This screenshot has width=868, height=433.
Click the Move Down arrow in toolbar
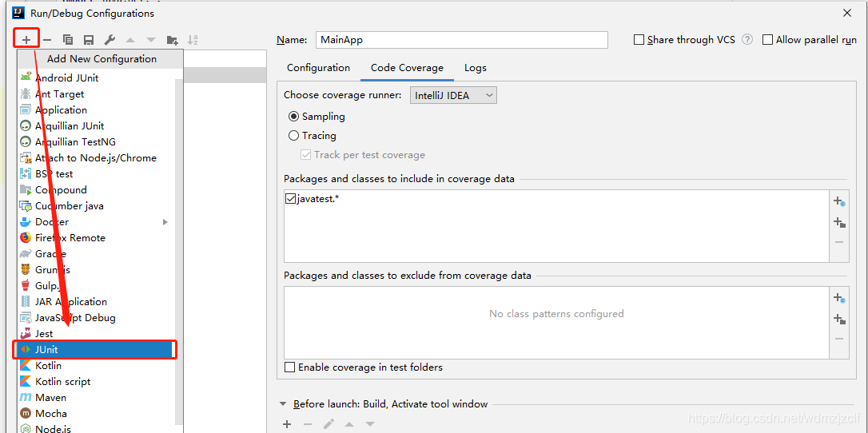coord(150,40)
